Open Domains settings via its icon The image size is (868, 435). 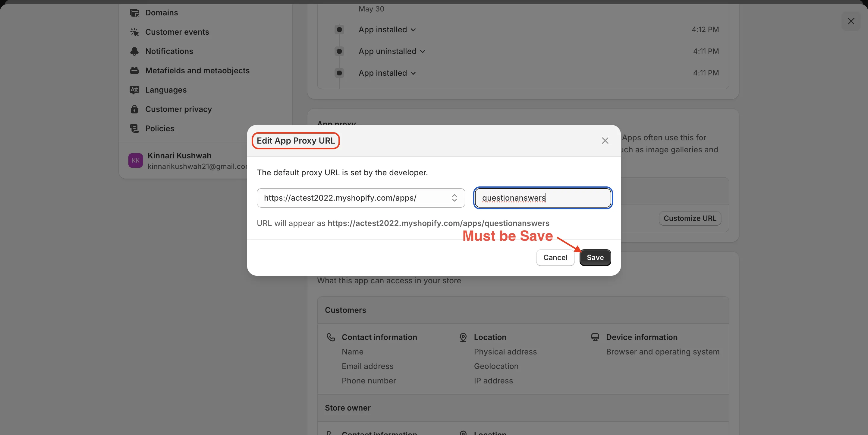coord(134,13)
